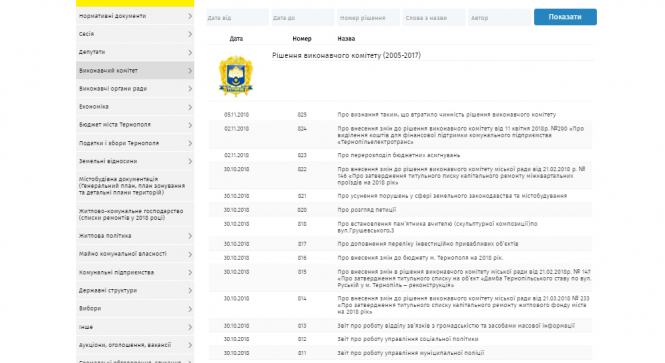This screenshot has width=665, height=363.
Task: Select Виконавчий комітет in sidebar
Action: (x=135, y=70)
